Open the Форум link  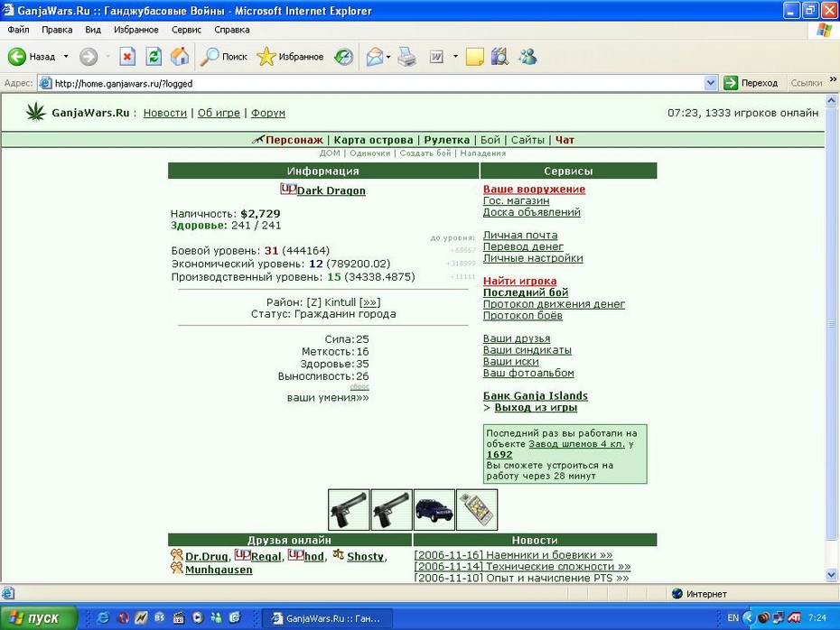pyautogui.click(x=268, y=113)
